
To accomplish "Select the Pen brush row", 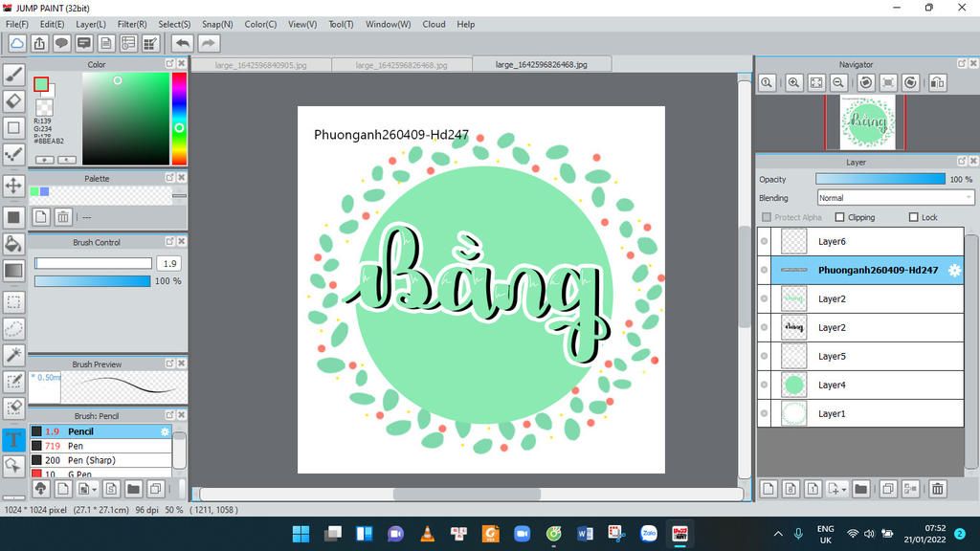I will pos(100,446).
